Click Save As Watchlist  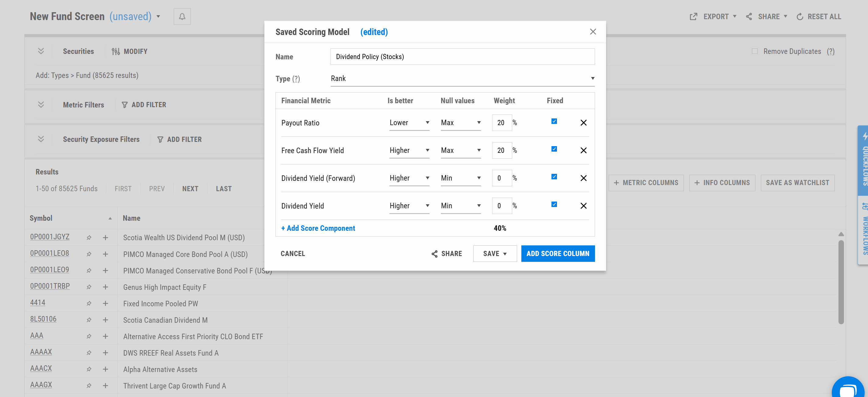[x=798, y=183]
